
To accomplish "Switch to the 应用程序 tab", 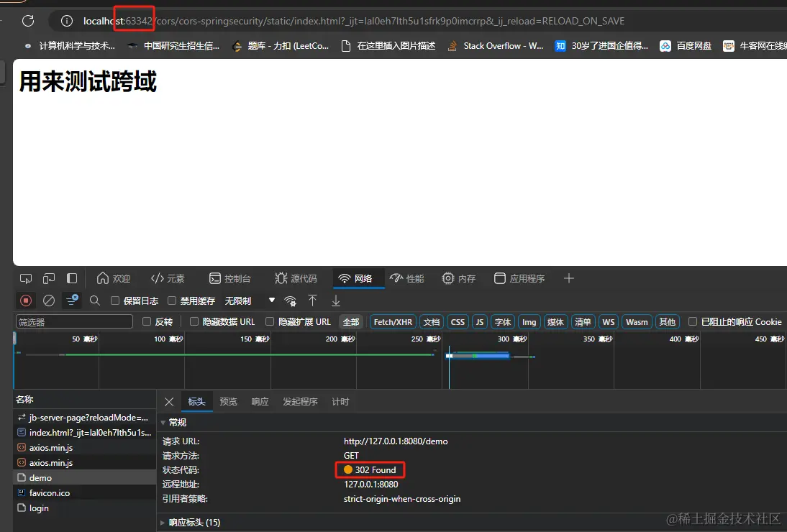I will pos(519,278).
